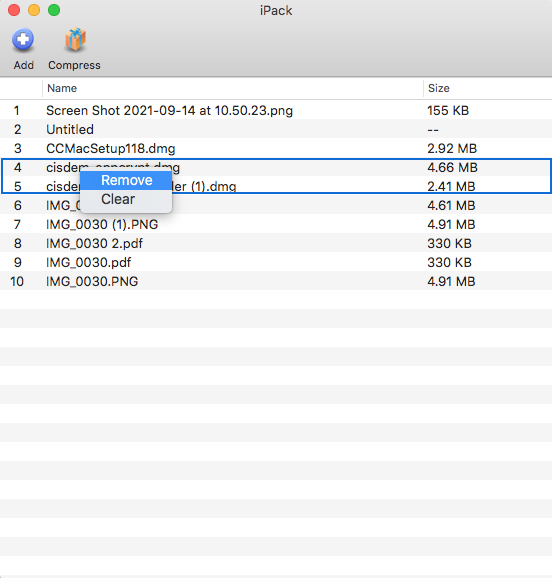Image resolution: width=552 pixels, height=578 pixels.
Task: Click the Compress label in the toolbar
Action: tap(74, 65)
